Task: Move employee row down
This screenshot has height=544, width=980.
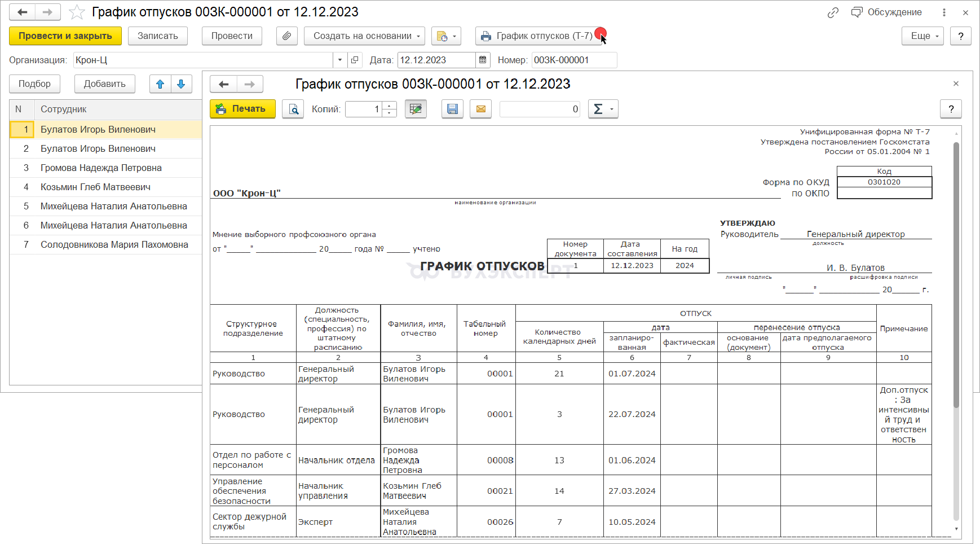Action: [181, 84]
